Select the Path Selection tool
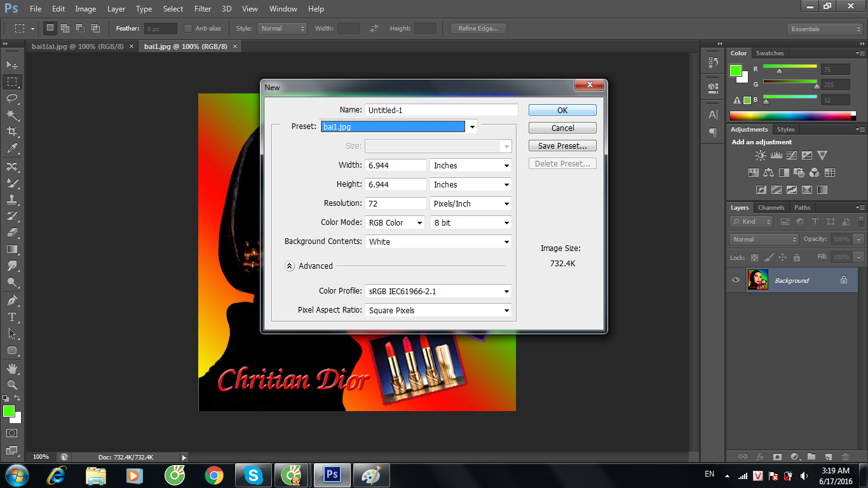Image resolution: width=868 pixels, height=488 pixels. [12, 334]
